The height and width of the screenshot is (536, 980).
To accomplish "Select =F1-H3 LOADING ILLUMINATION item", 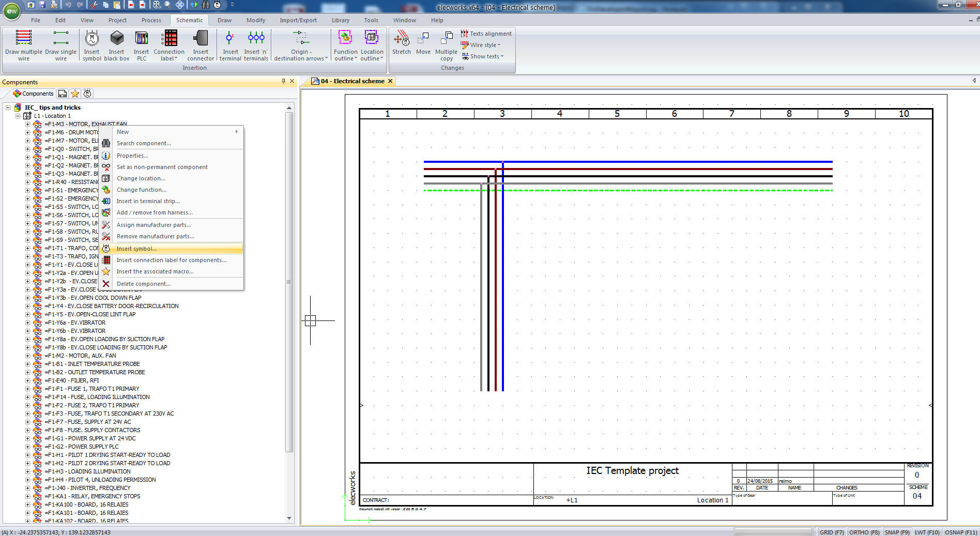I will 87,471.
